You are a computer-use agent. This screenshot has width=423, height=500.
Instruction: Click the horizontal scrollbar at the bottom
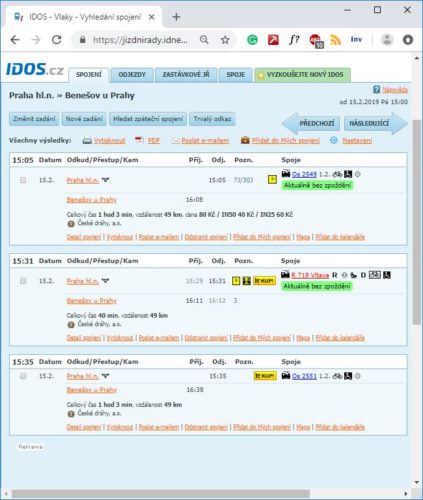[x=161, y=494]
